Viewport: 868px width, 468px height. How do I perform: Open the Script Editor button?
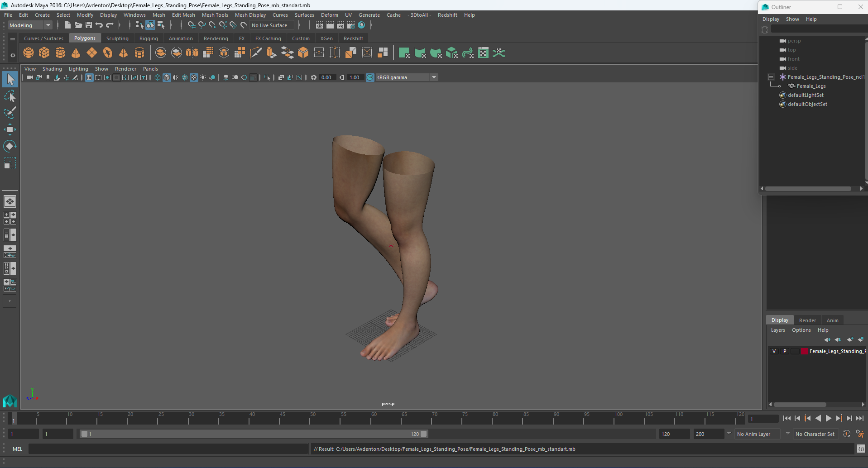point(861,449)
